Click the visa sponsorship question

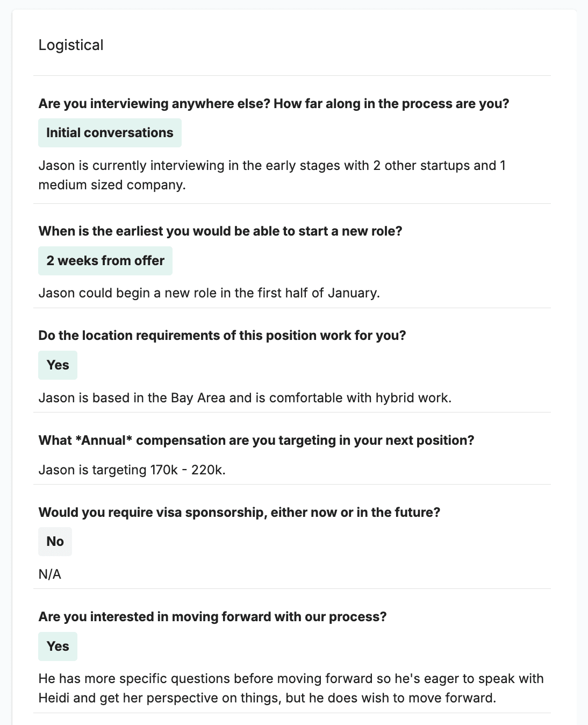click(239, 513)
